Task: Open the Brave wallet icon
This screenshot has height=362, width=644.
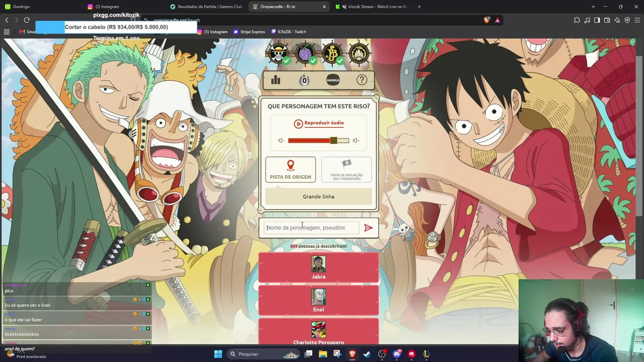Action: click(x=607, y=20)
